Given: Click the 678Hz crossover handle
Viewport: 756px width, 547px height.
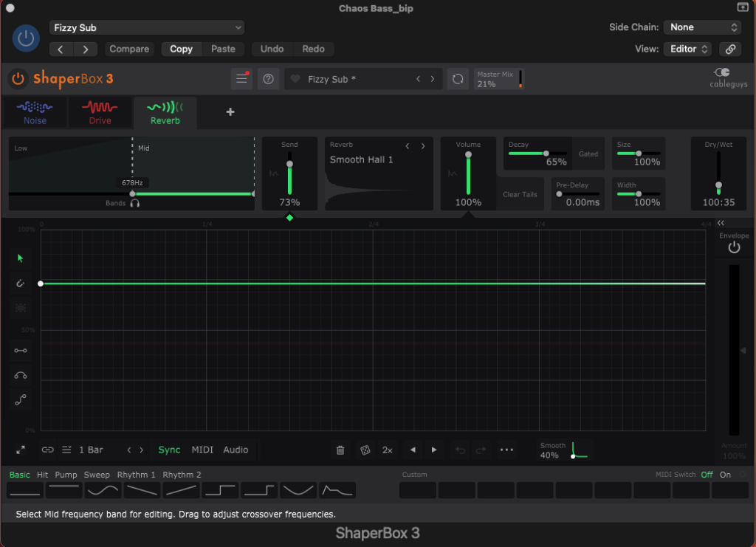Looking at the screenshot, I should click(x=133, y=193).
